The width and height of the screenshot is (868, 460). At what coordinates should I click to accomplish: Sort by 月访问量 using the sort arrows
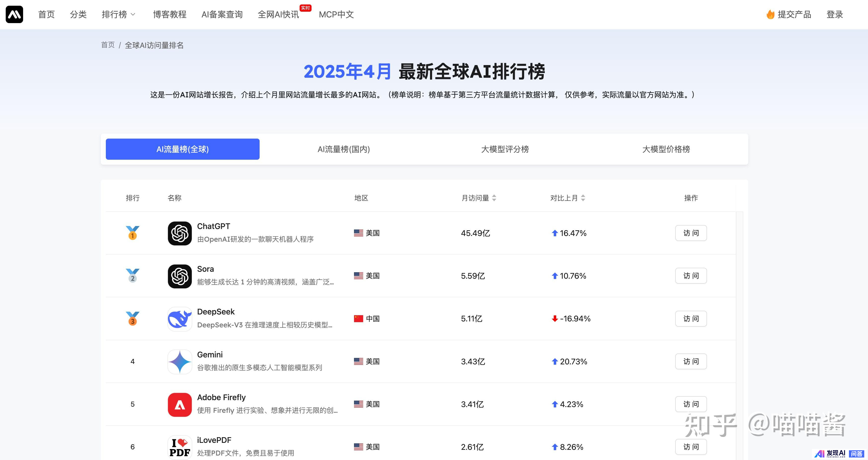494,198
